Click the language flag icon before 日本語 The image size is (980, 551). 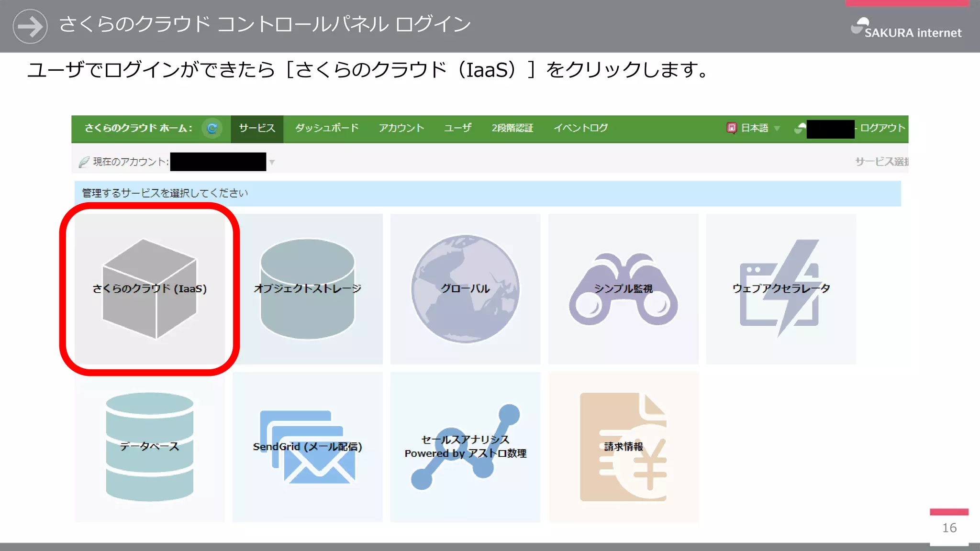coord(732,128)
